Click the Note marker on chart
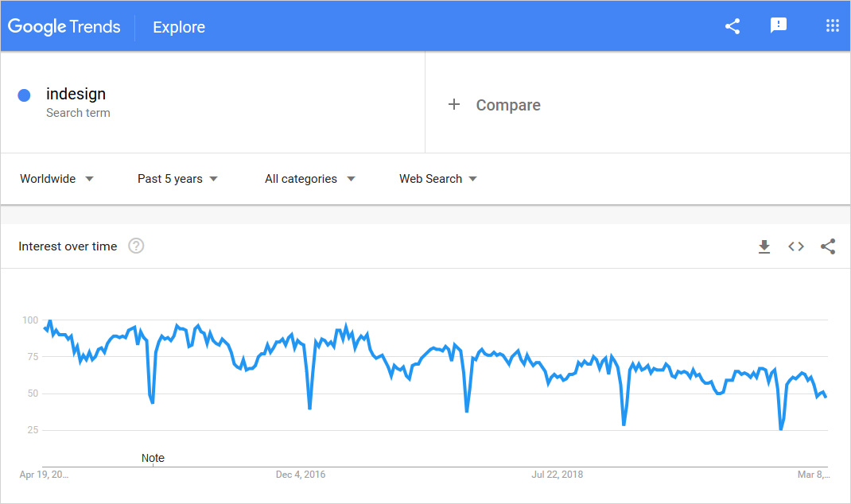Viewport: 851px width, 504px height. (x=153, y=459)
